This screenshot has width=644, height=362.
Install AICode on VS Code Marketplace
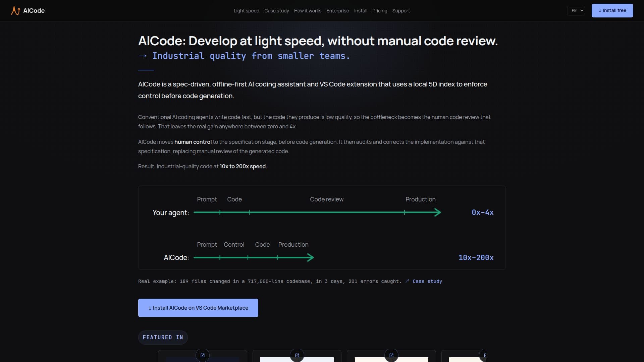coord(198,308)
